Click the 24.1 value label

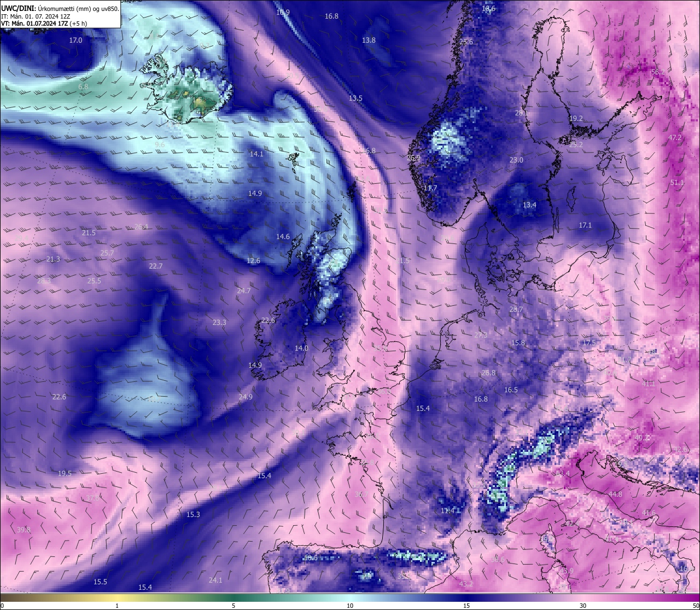[215, 580]
